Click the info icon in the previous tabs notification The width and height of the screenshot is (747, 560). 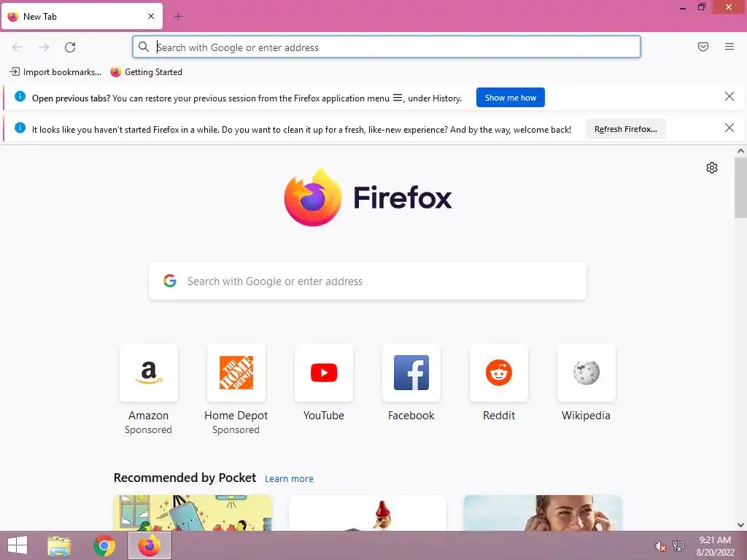pos(20,97)
